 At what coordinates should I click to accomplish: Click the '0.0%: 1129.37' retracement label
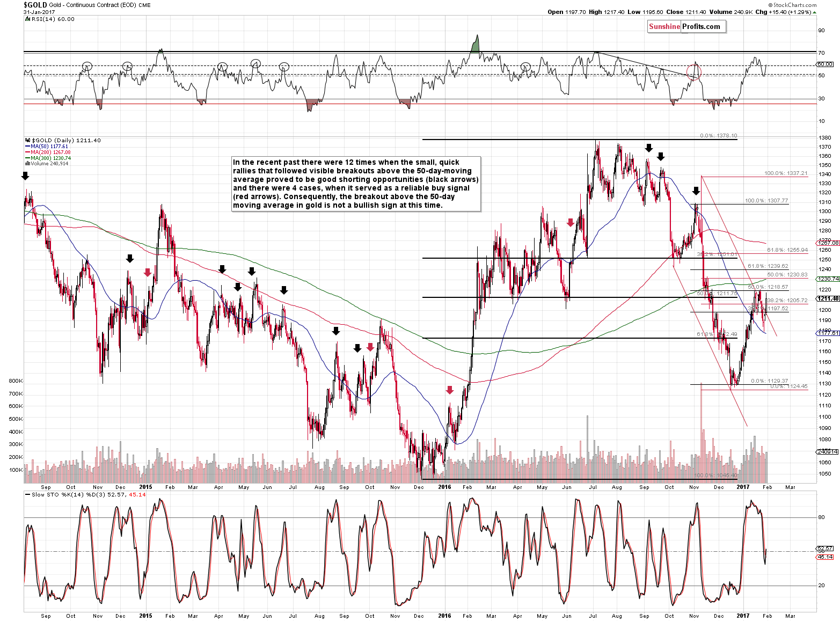tap(770, 381)
